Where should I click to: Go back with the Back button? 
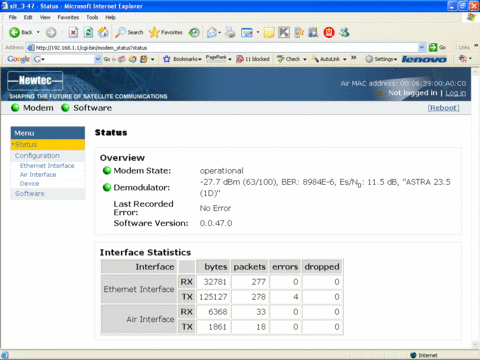tap(20, 32)
